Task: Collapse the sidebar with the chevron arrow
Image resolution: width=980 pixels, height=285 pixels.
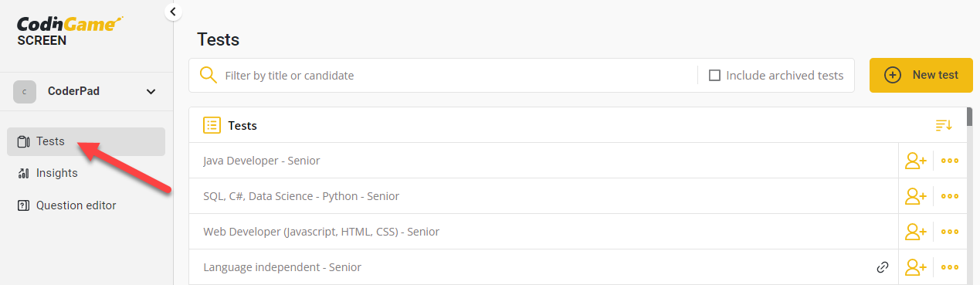Action: coord(173,11)
